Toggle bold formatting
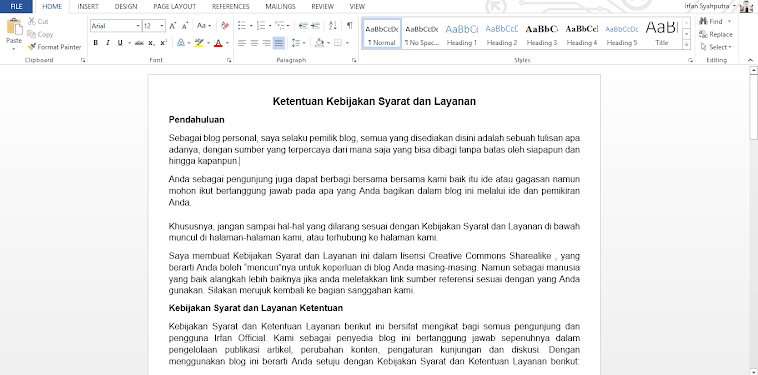Viewport: 758px width, 375px height. tap(96, 43)
